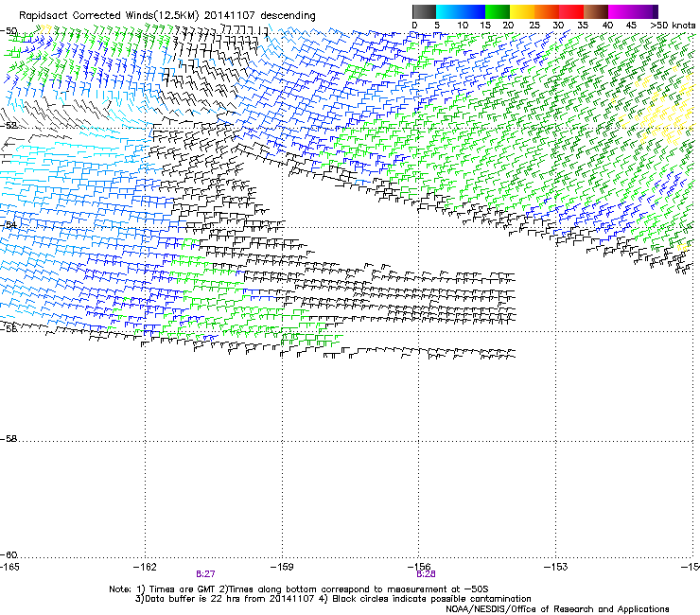Click the legend label '40'
Viewport: 700px width, 615px height.
(x=607, y=26)
